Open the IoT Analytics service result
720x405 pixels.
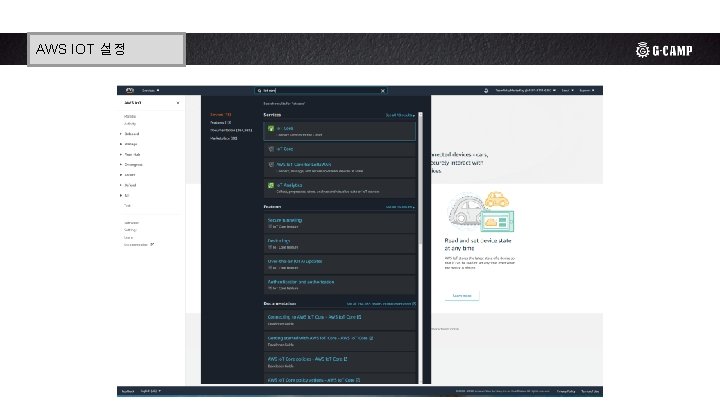[340, 188]
